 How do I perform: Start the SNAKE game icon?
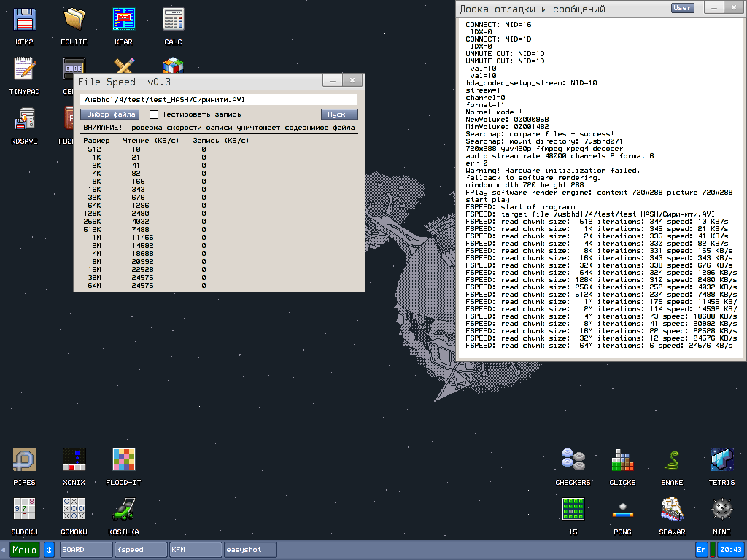(x=672, y=460)
